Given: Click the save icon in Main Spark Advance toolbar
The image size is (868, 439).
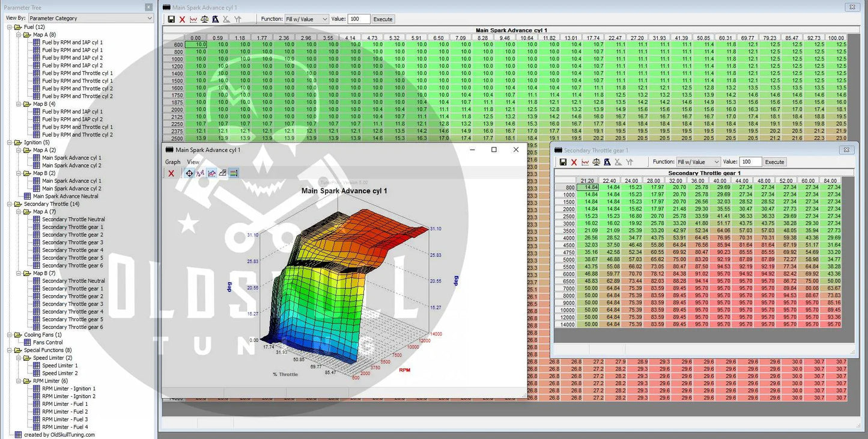Looking at the screenshot, I should point(171,19).
